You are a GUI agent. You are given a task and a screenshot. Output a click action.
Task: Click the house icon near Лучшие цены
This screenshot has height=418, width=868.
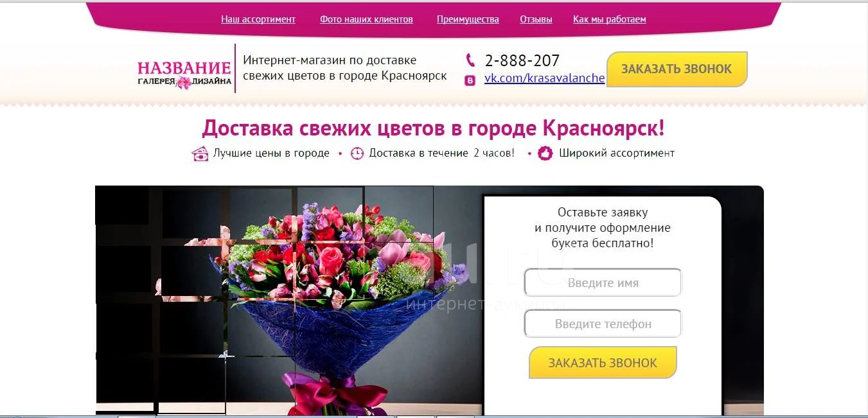tap(200, 153)
